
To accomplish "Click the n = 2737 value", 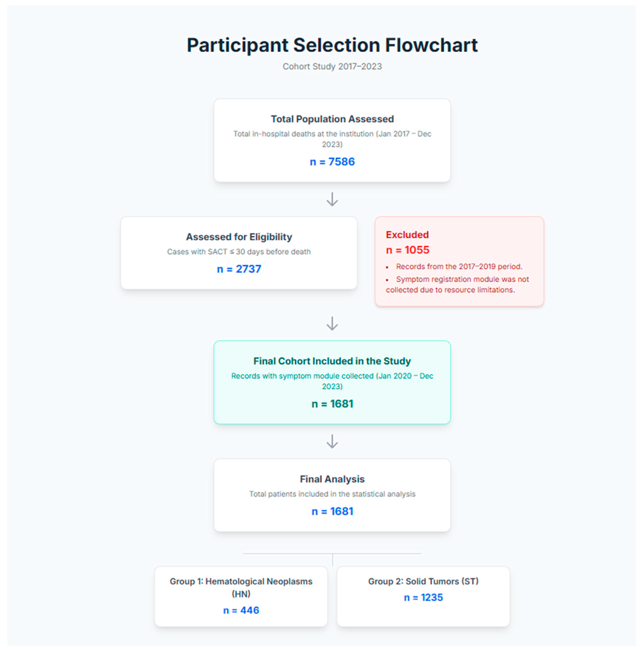I will (x=239, y=269).
